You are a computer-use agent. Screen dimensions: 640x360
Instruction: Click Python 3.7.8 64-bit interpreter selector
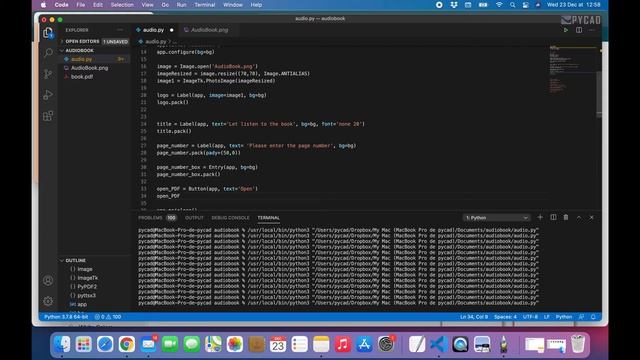click(66, 317)
